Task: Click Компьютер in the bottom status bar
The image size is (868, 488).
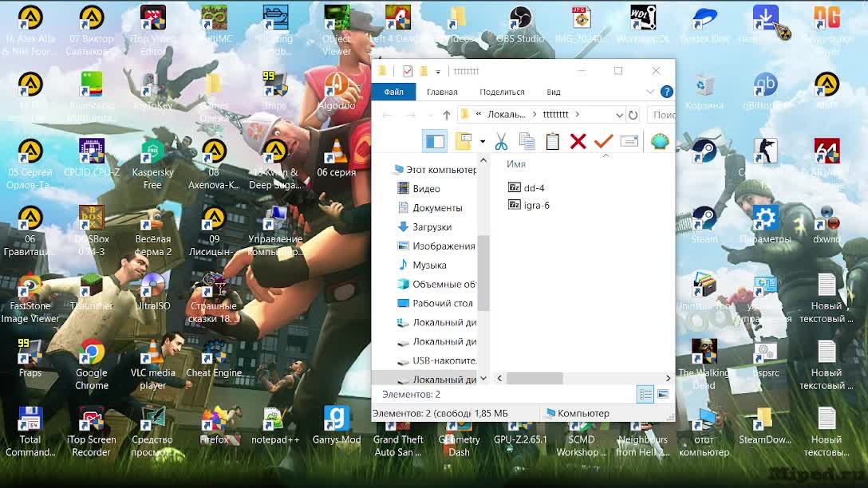Action: click(x=578, y=413)
